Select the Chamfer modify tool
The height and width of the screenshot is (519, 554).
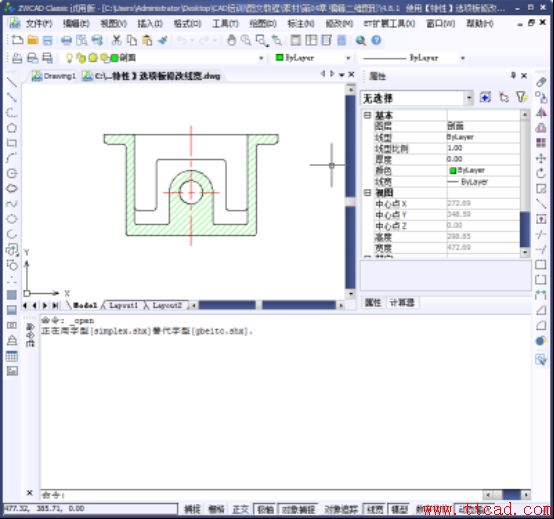[x=541, y=310]
